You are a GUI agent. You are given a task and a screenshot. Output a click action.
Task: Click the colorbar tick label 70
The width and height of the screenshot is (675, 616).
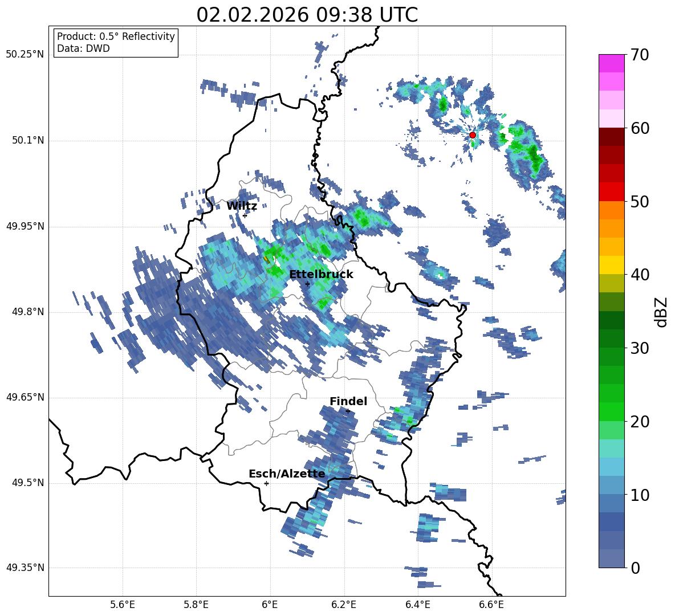[640, 55]
